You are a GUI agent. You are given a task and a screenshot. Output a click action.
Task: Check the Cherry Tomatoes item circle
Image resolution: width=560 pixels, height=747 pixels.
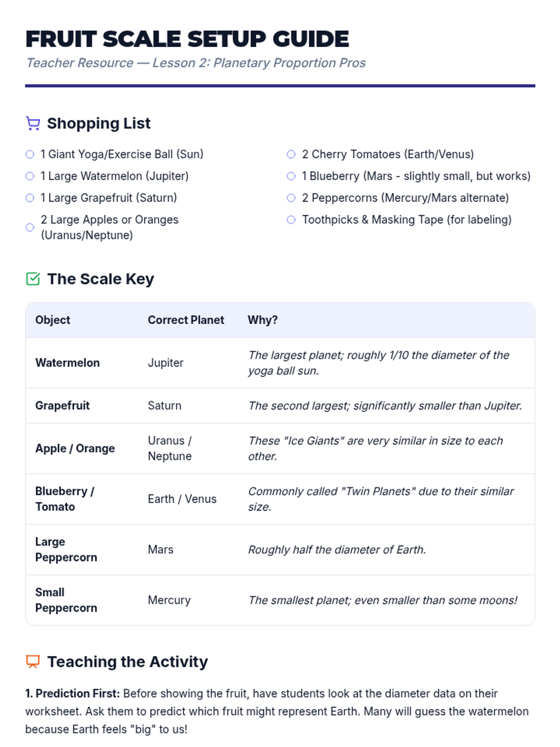tap(291, 155)
